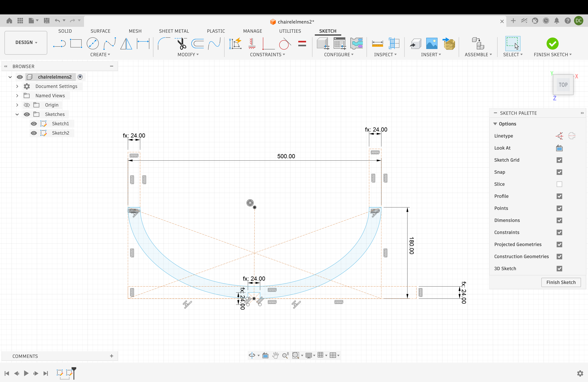This screenshot has height=382, width=588.
Task: Enable the Slice checkbox
Action: [559, 184]
